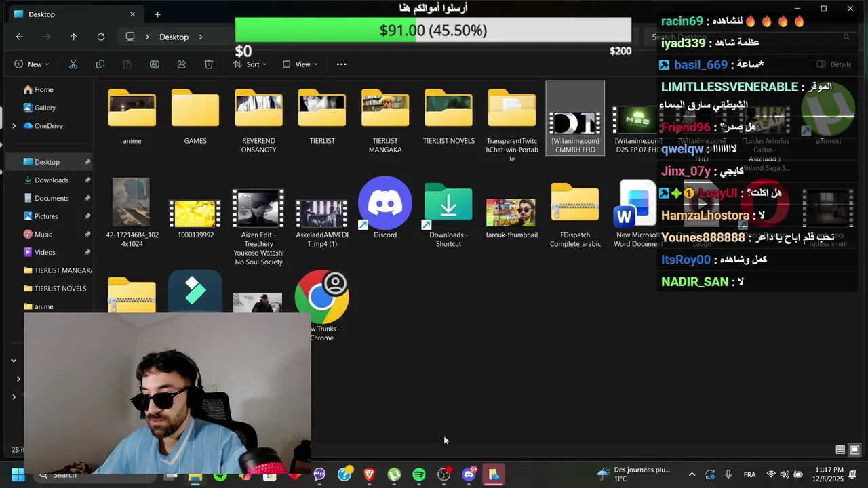Open the New dropdown menu
Image resolution: width=868 pixels, height=488 pixels.
coord(31,64)
